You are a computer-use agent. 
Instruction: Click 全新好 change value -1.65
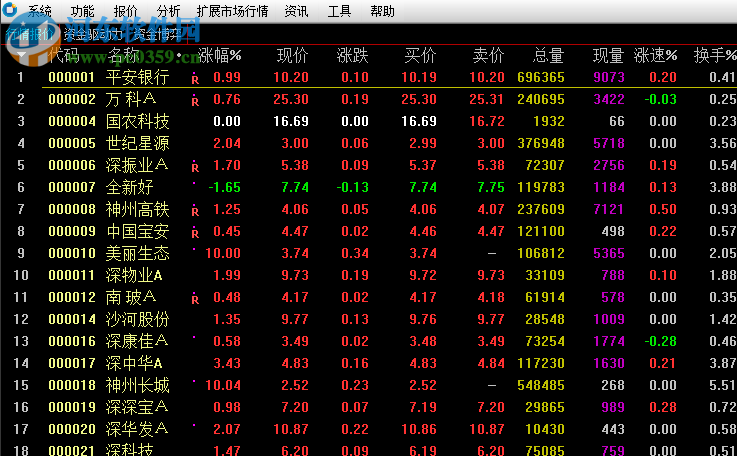click(x=224, y=187)
